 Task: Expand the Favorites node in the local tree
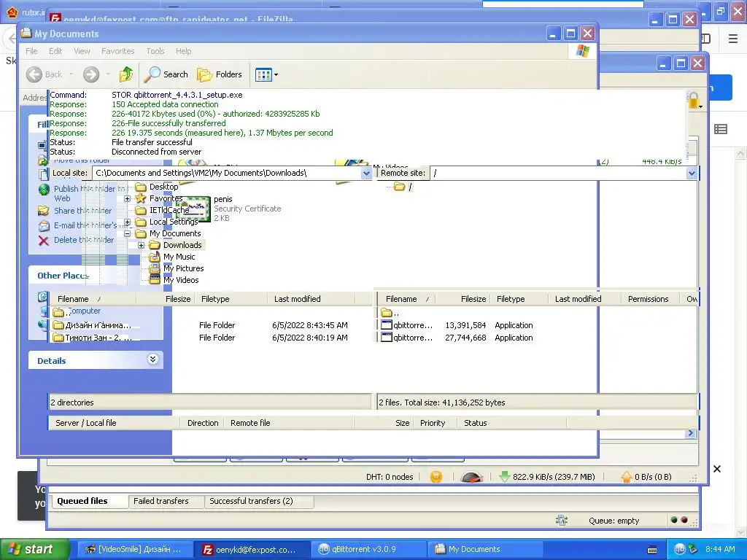coord(127,198)
